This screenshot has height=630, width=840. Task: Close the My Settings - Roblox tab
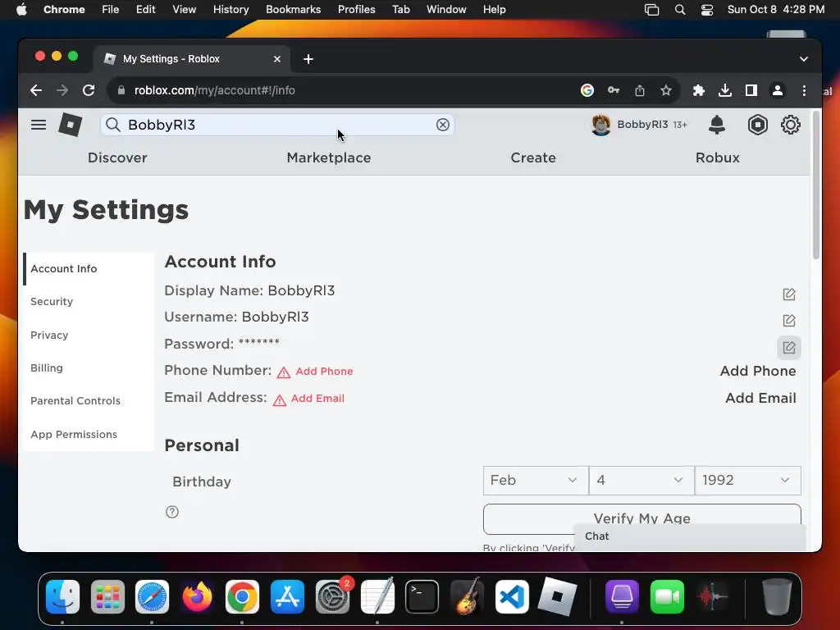[277, 59]
